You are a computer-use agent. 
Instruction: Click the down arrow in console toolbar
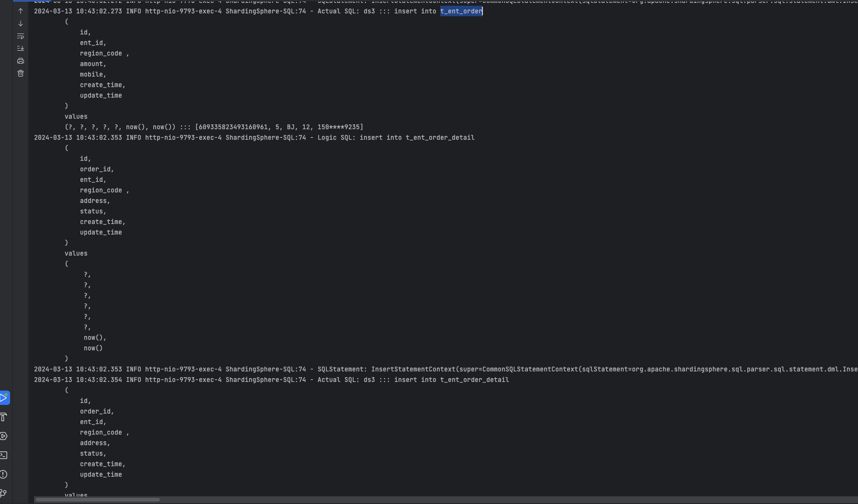coord(21,23)
